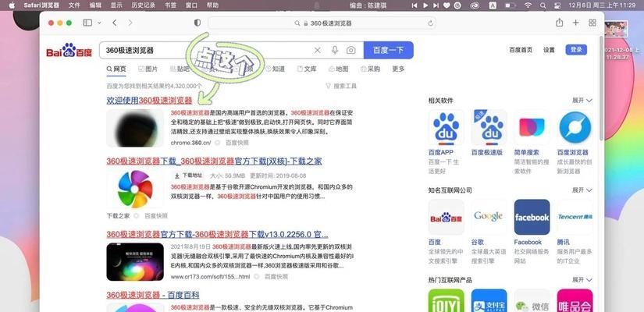Open chrome.360.cn source link
This screenshot has width=644, height=312.
(190, 143)
